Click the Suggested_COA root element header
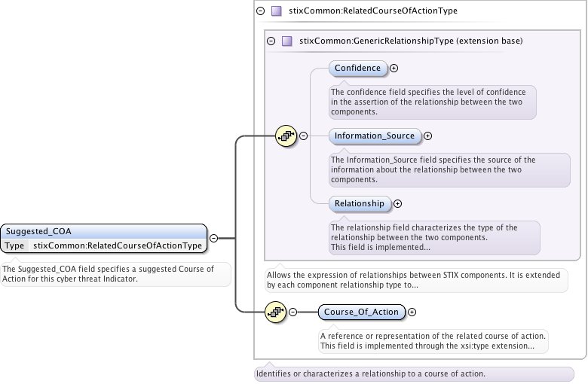 (103, 231)
